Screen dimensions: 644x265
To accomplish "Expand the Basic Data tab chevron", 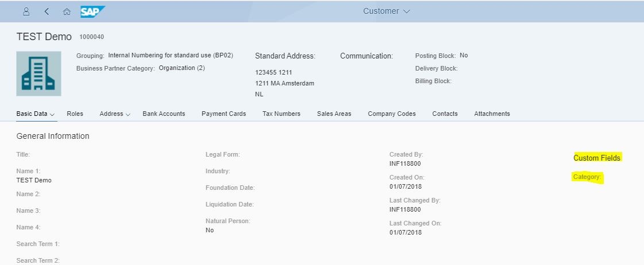I will click(52, 114).
